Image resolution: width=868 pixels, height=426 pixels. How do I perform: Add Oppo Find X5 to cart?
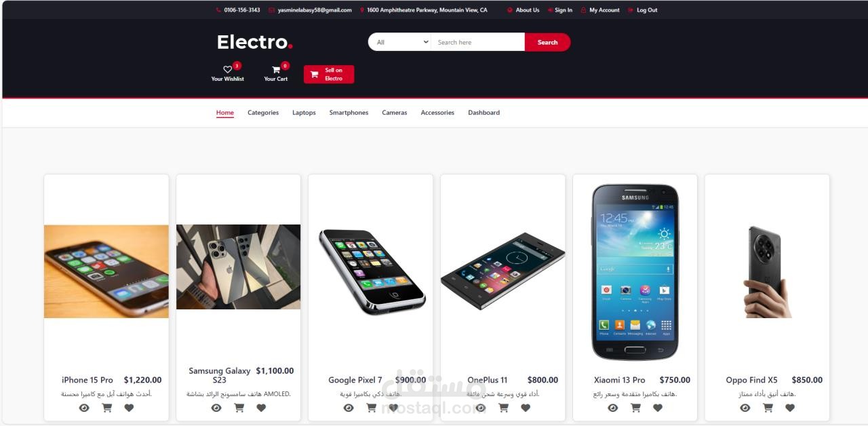pos(768,408)
